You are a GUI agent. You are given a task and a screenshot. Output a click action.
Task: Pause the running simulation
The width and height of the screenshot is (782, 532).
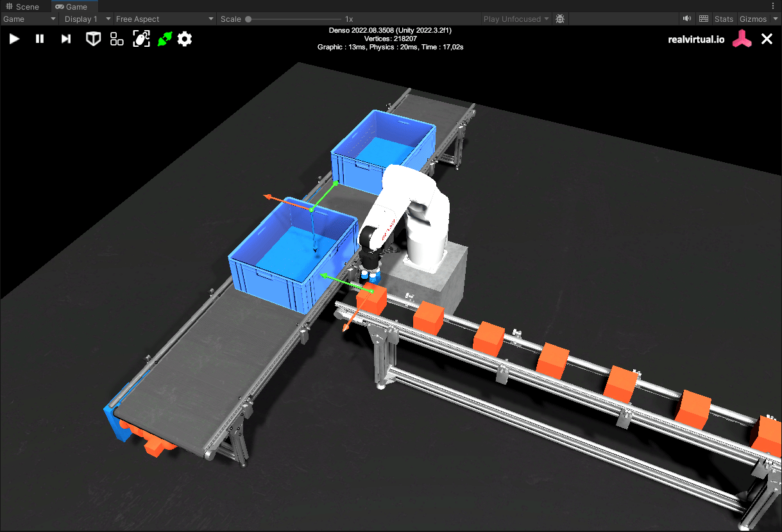point(40,39)
